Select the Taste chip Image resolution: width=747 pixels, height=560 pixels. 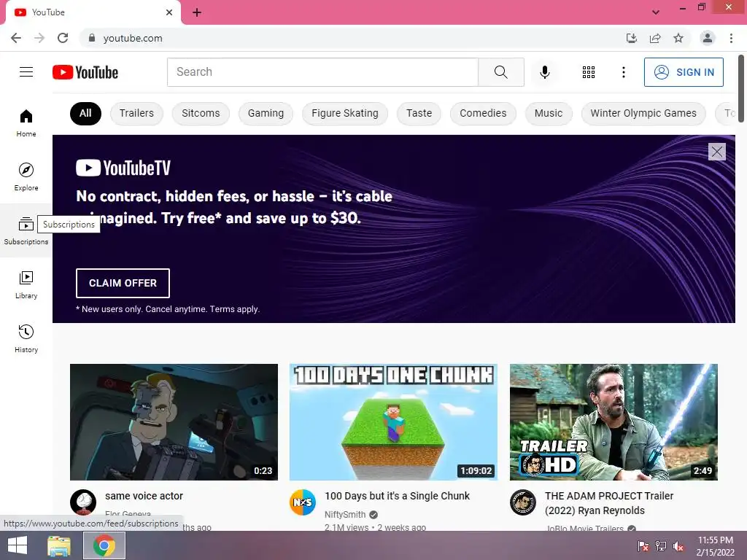419,113
